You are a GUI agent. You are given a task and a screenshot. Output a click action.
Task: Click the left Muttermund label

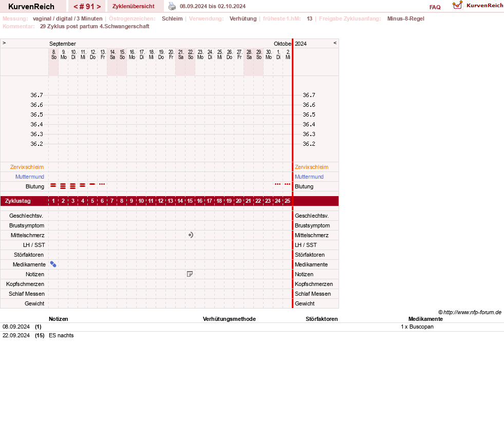pos(30,177)
